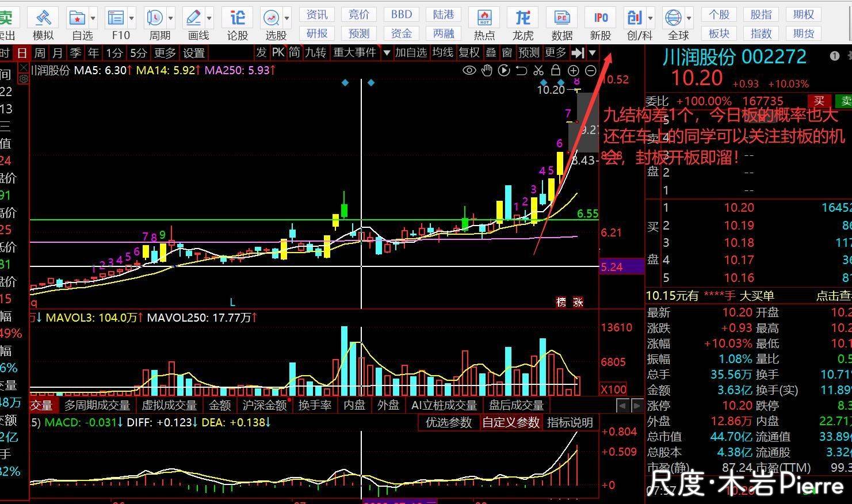Open the 全球 global markets dropdown arrow
The width and height of the screenshot is (852, 504).
pyautogui.click(x=689, y=18)
